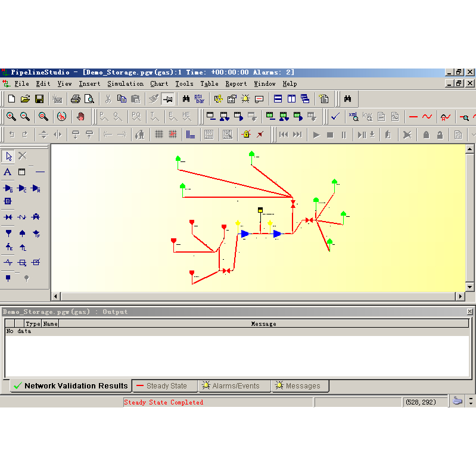Open the Simulation menu
The height and width of the screenshot is (476, 476).
(125, 84)
